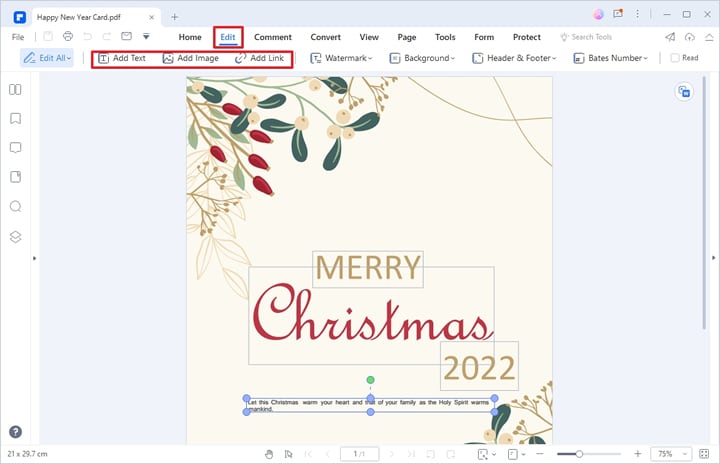Open the three-dot more options menu

(637, 14)
